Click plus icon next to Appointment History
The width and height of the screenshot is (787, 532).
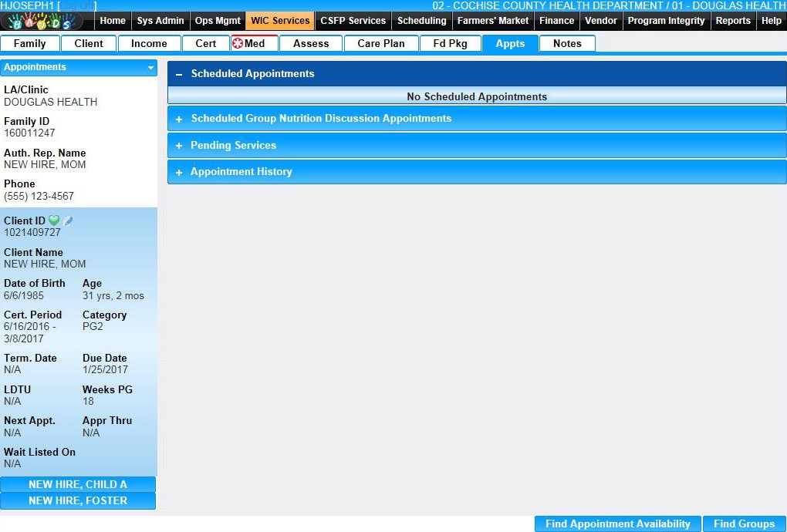pos(179,173)
